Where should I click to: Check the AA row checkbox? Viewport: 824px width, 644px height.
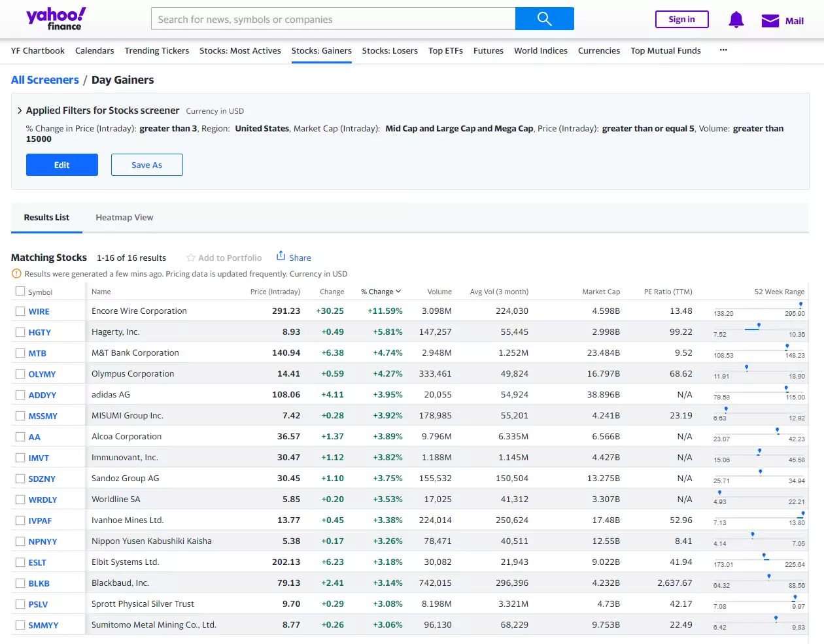click(x=20, y=437)
